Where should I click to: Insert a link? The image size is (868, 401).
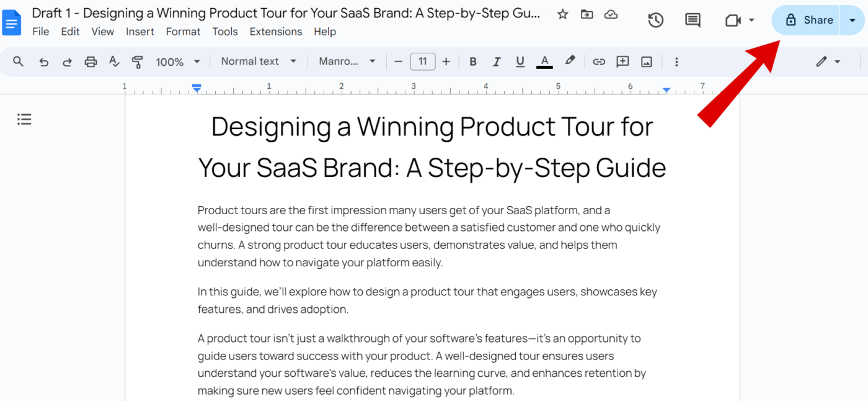(x=599, y=61)
